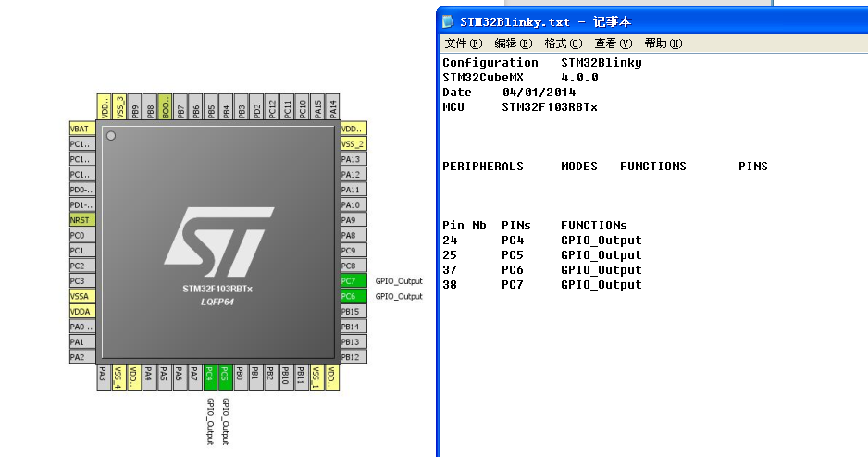
Task: Select pin PC12 at the top
Action: tap(271, 106)
